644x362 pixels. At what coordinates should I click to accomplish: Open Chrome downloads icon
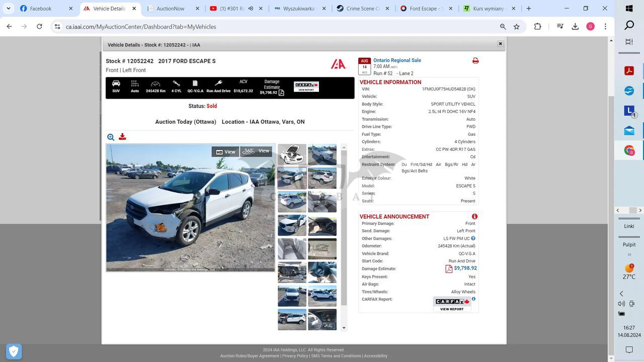point(575,27)
